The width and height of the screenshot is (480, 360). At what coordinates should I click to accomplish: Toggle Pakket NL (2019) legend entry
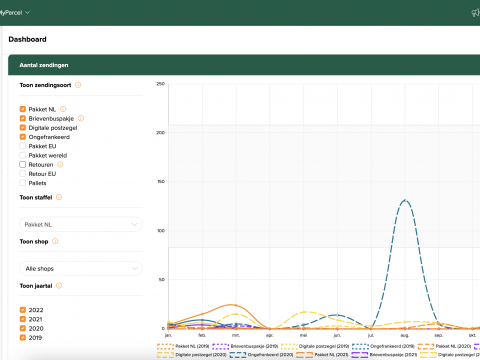183,346
